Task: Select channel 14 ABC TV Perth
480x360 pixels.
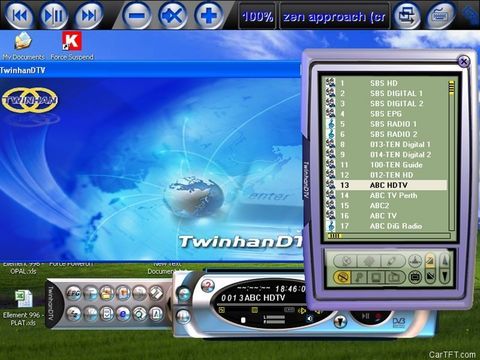Action: 386,196
